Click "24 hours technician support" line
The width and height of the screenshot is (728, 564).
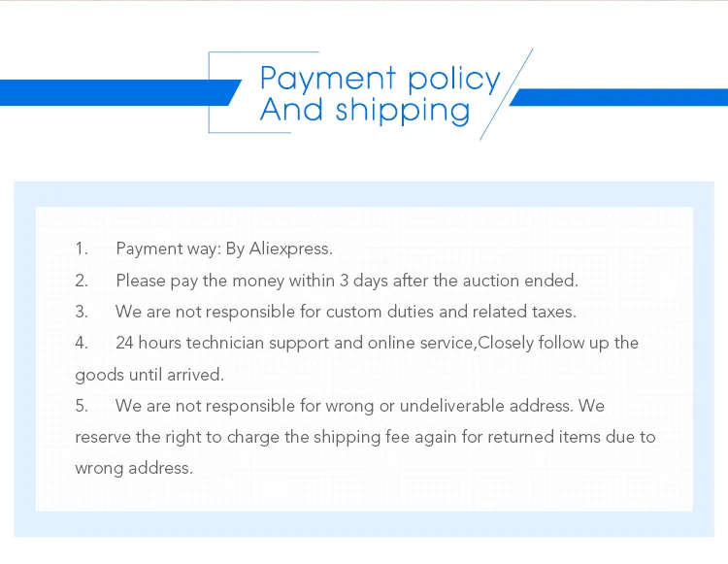pyautogui.click(x=377, y=343)
